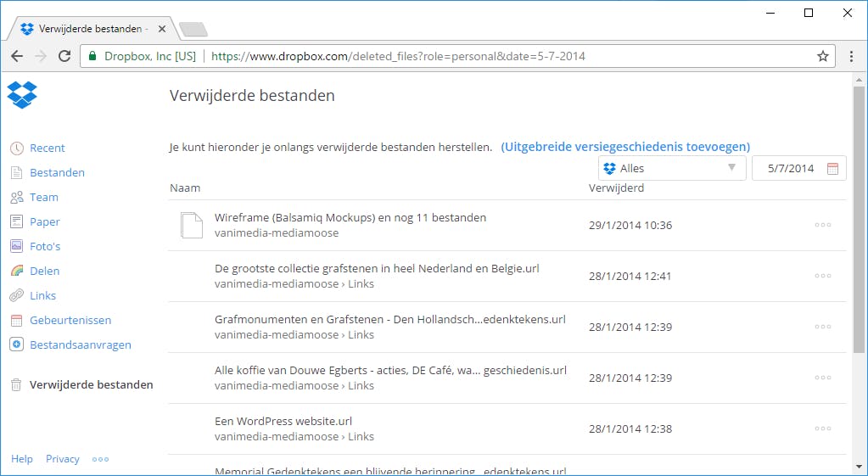
Task: Click the scrollbar down arrow
Action: point(859,468)
